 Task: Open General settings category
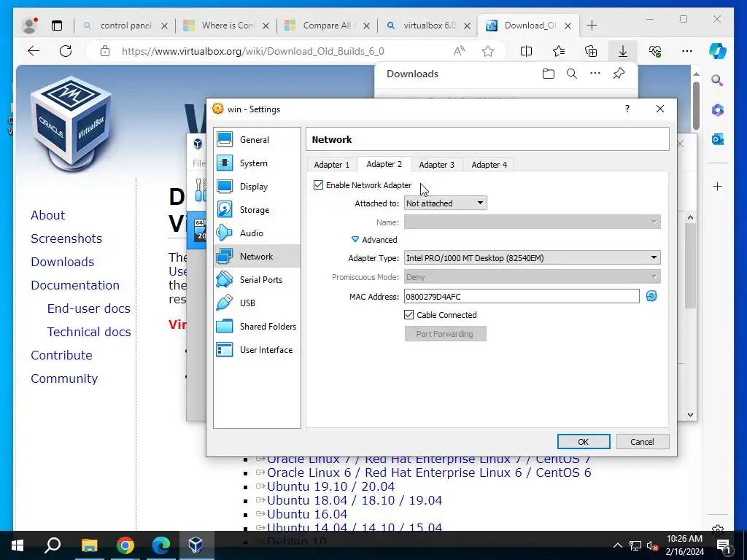257,139
